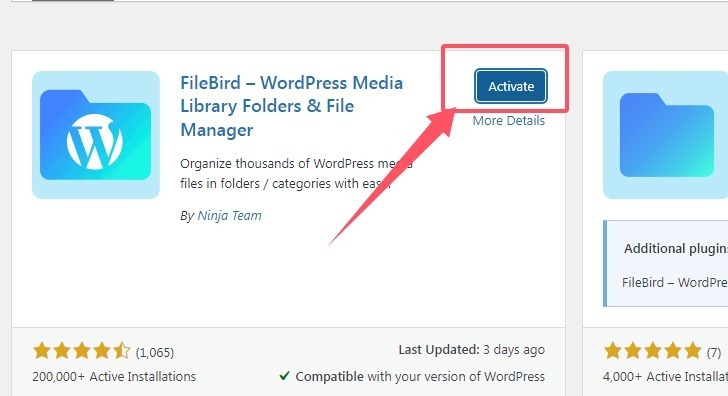The image size is (728, 396).
Task: Activate the FileBird plugin
Action: point(511,86)
